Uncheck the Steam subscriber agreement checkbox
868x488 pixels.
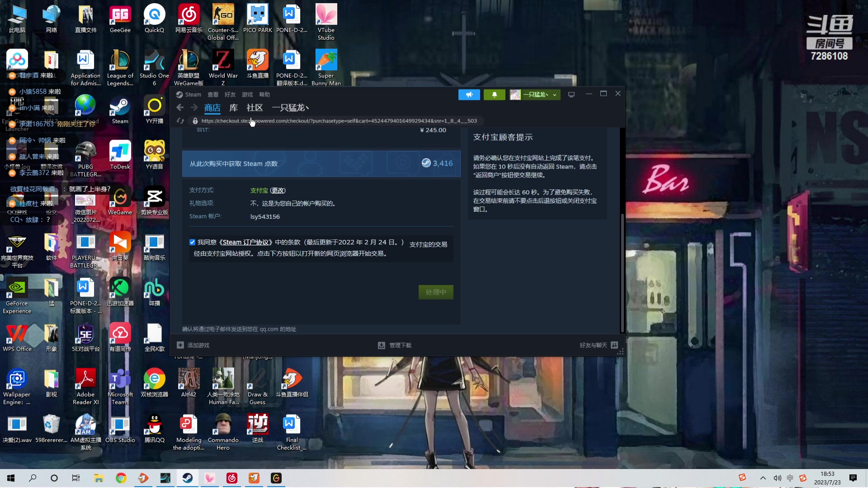coord(192,242)
